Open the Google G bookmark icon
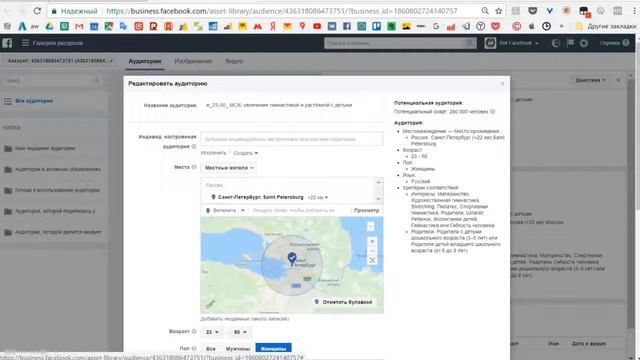The image size is (640, 360). click(x=436, y=27)
